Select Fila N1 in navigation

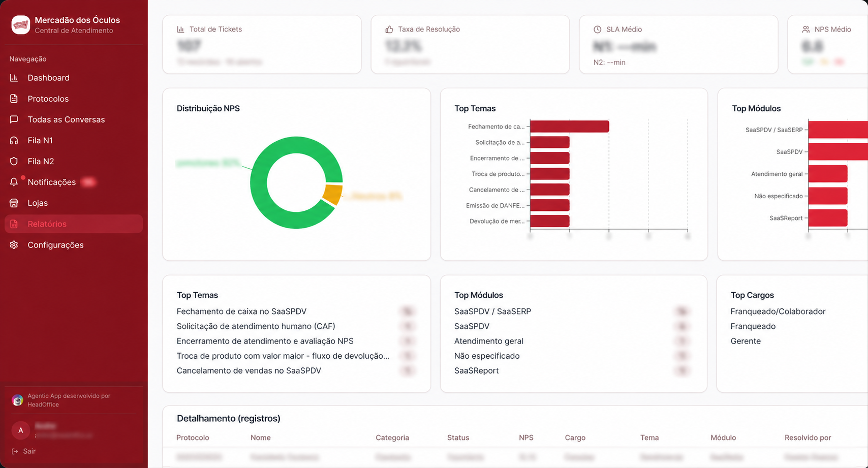click(74, 140)
